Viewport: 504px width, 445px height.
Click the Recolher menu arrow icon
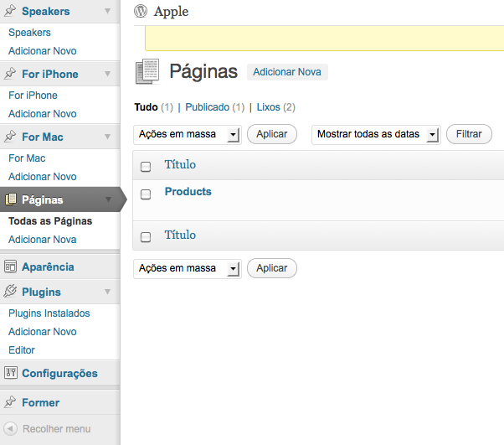[x=10, y=428]
